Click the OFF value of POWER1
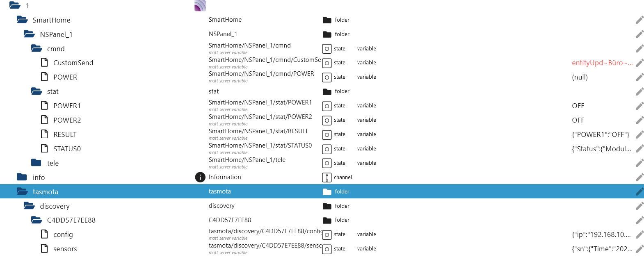 tap(578, 106)
